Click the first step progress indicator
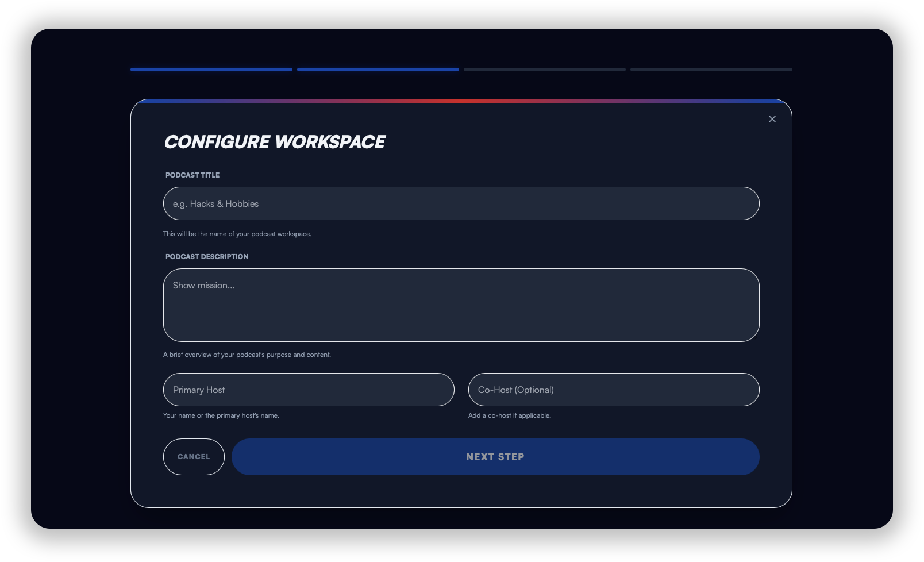The height and width of the screenshot is (562, 924). pos(211,69)
